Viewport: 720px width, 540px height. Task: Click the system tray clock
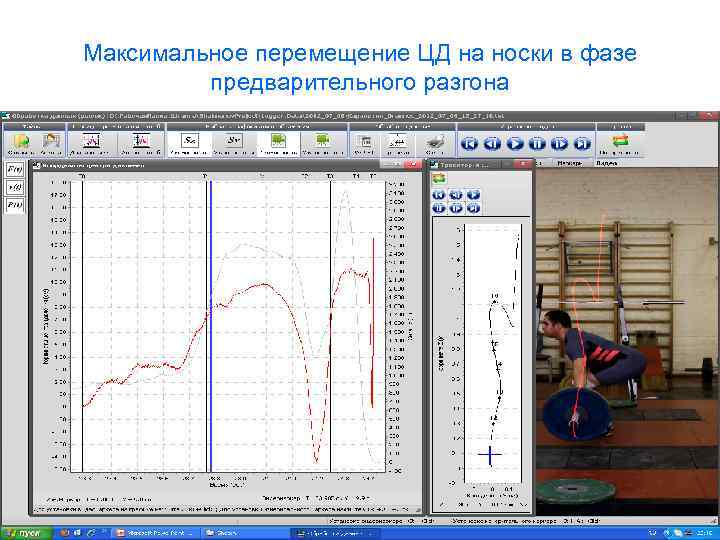click(x=703, y=533)
